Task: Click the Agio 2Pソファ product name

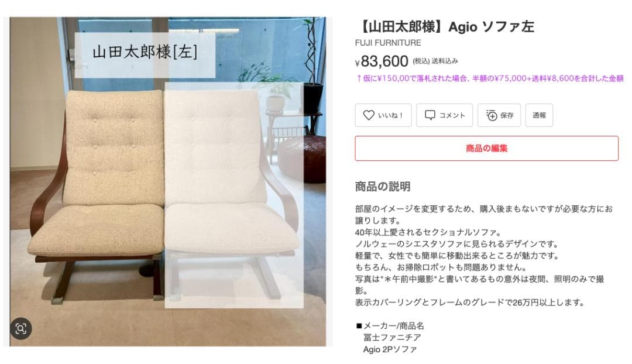Action: point(390,349)
